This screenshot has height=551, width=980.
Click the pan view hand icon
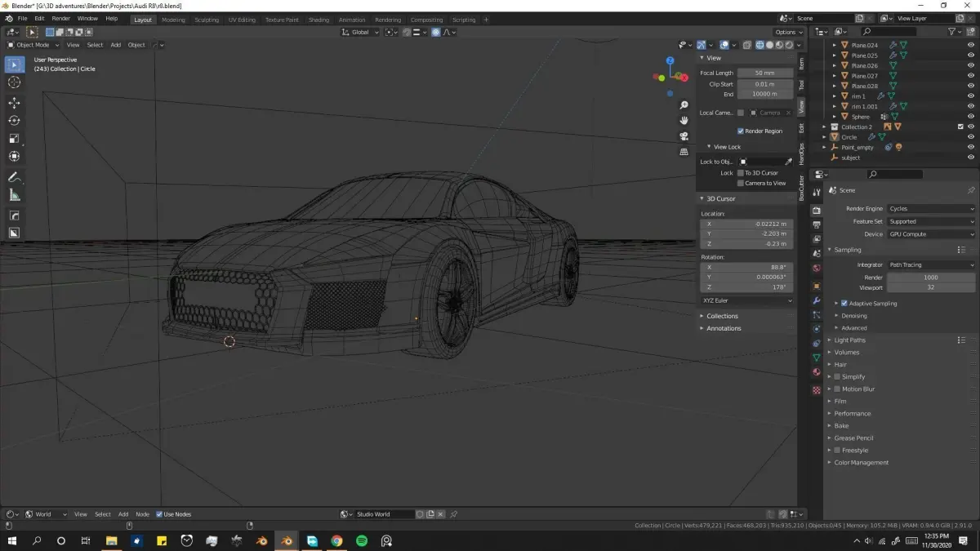pos(684,121)
